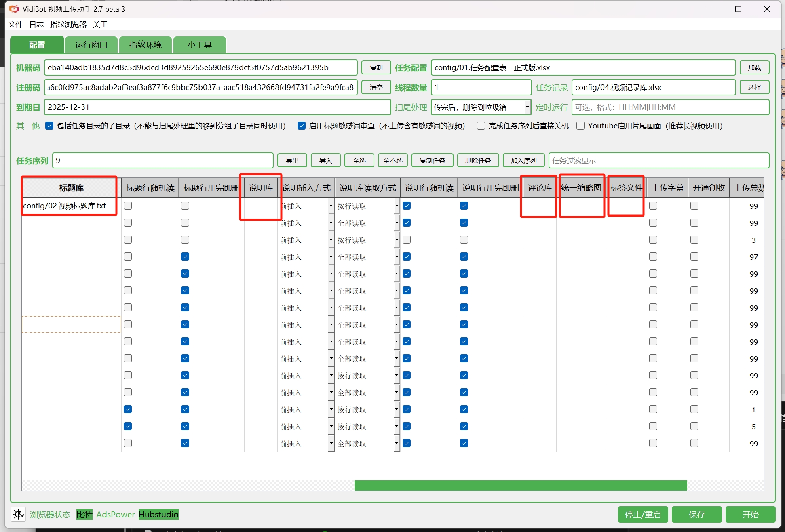Screen dimensions: 785x532
Task: Click the AdsPower browser status label
Action: pyautogui.click(x=116, y=514)
